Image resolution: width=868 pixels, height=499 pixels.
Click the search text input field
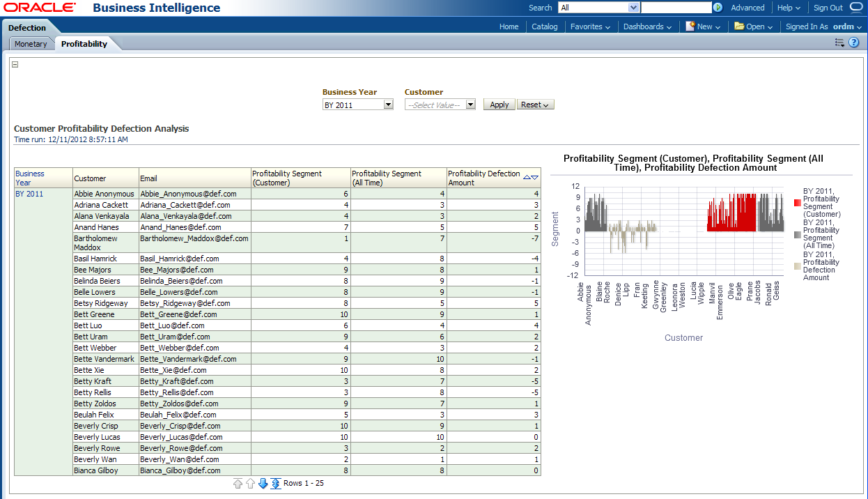coord(676,8)
